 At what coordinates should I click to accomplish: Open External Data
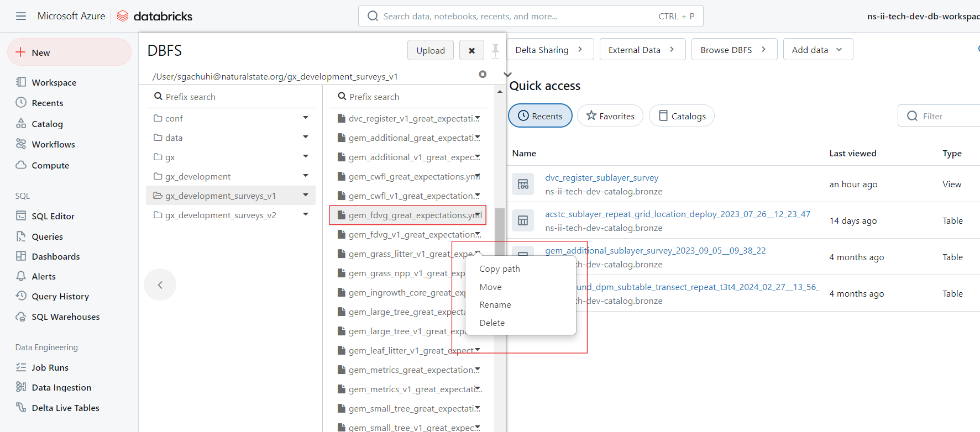pyautogui.click(x=642, y=50)
